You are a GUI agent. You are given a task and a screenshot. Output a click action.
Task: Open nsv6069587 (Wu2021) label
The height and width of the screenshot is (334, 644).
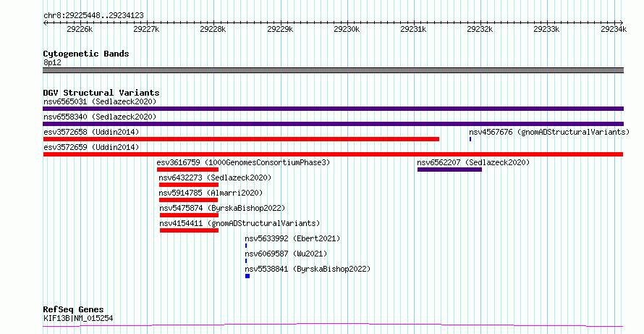coord(286,254)
